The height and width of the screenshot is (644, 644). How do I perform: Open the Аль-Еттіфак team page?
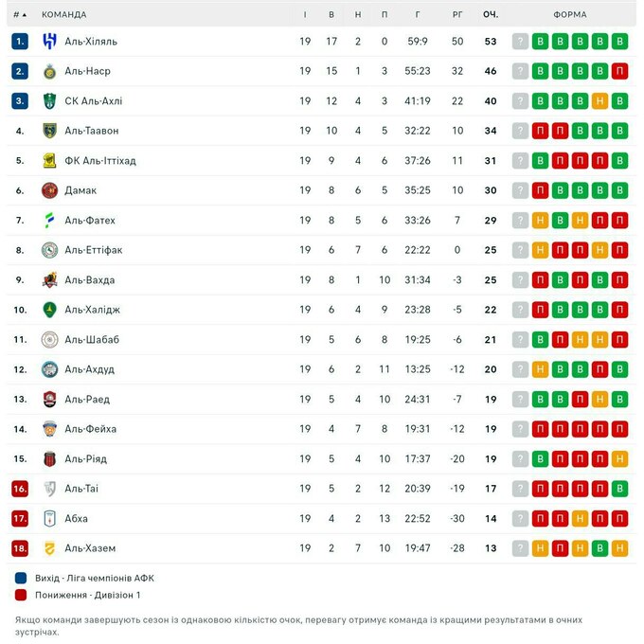coord(94,250)
